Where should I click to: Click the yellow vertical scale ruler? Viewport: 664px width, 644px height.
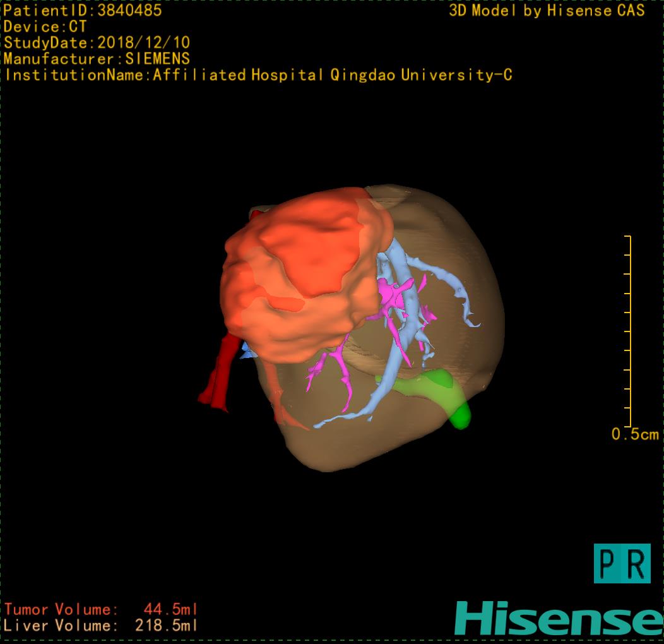(x=629, y=331)
